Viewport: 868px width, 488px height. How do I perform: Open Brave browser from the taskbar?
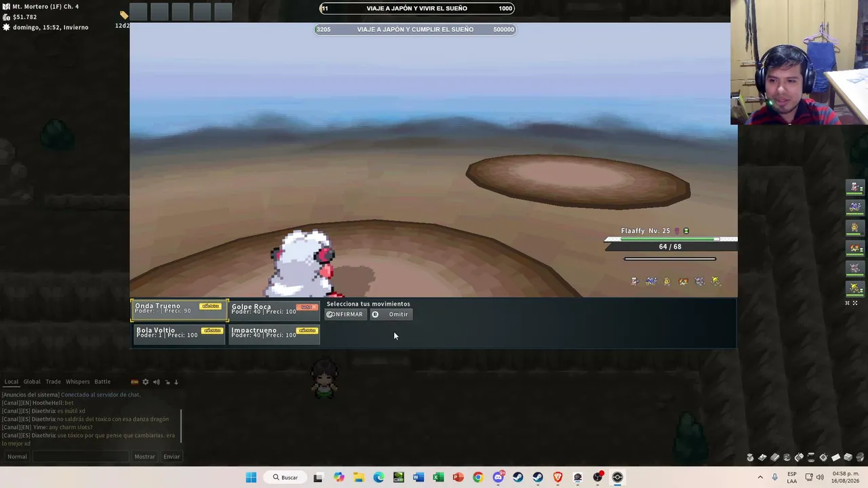tap(558, 477)
